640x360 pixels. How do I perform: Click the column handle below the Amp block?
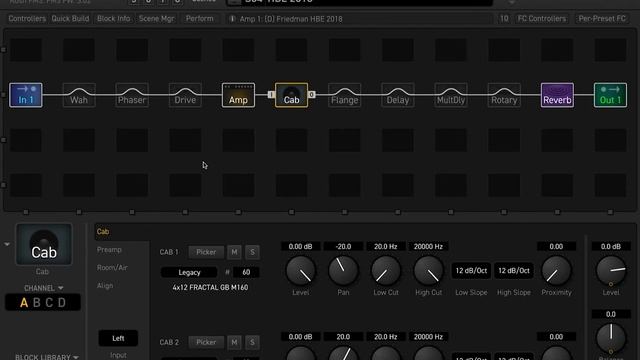(x=238, y=212)
